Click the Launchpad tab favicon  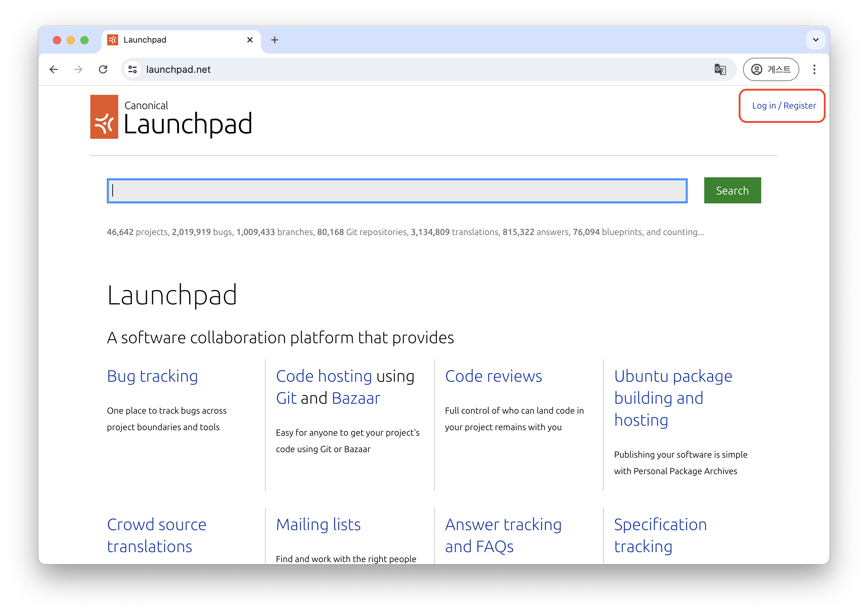click(x=112, y=40)
